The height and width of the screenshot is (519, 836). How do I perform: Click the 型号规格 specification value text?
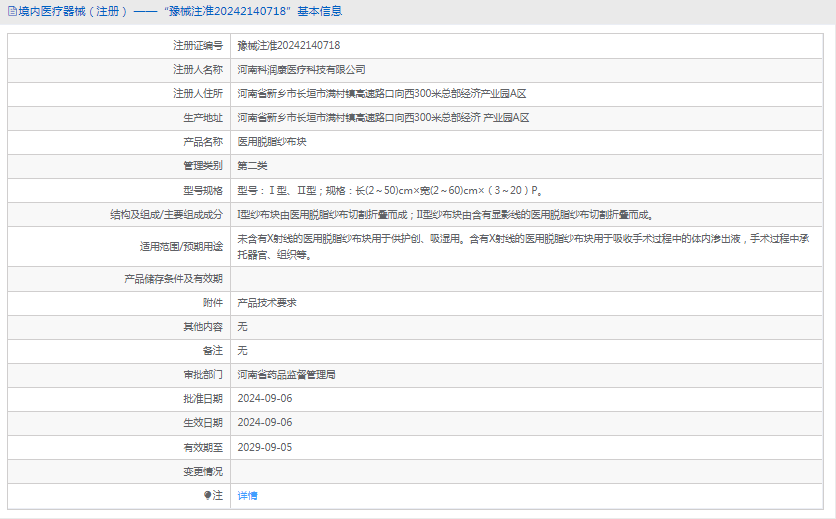click(x=390, y=190)
